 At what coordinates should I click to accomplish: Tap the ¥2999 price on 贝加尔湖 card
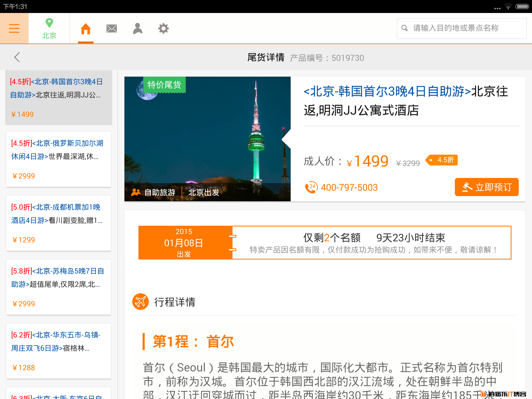click(23, 176)
